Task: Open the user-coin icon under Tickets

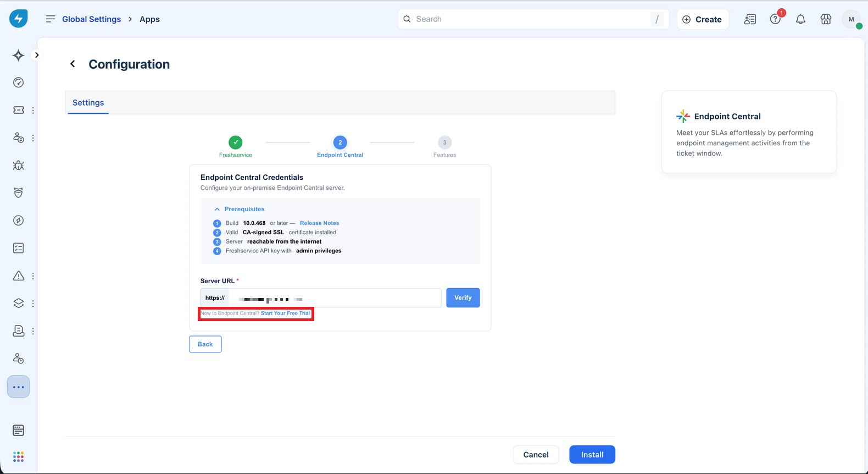Action: tap(18, 137)
